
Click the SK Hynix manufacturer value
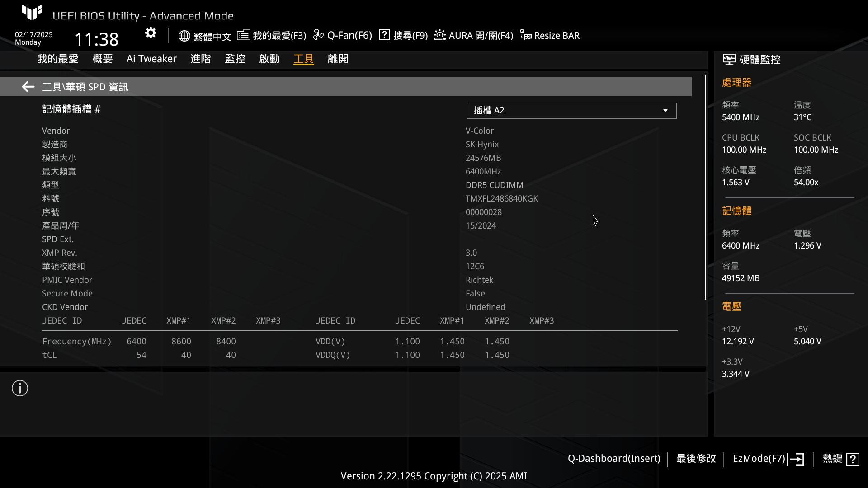pos(482,145)
